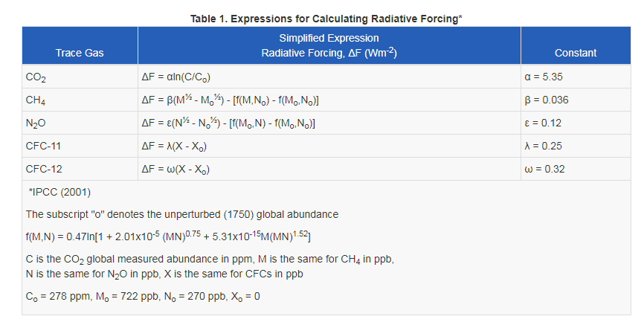
Task: Click the CFC-12 expression ΔF = ω(X - Xo)
Action: click(176, 170)
